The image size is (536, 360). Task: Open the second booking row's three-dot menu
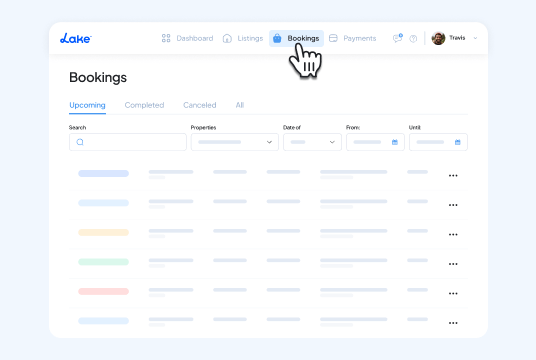(453, 205)
